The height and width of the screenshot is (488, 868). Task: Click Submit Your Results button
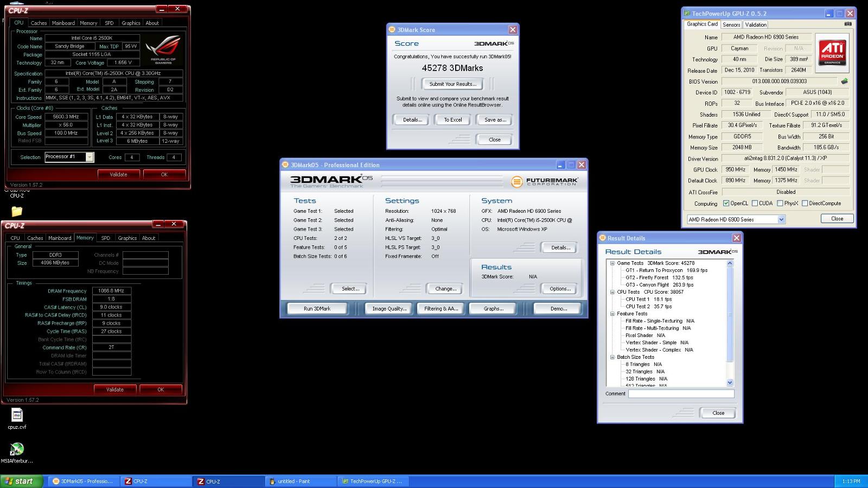click(x=453, y=84)
